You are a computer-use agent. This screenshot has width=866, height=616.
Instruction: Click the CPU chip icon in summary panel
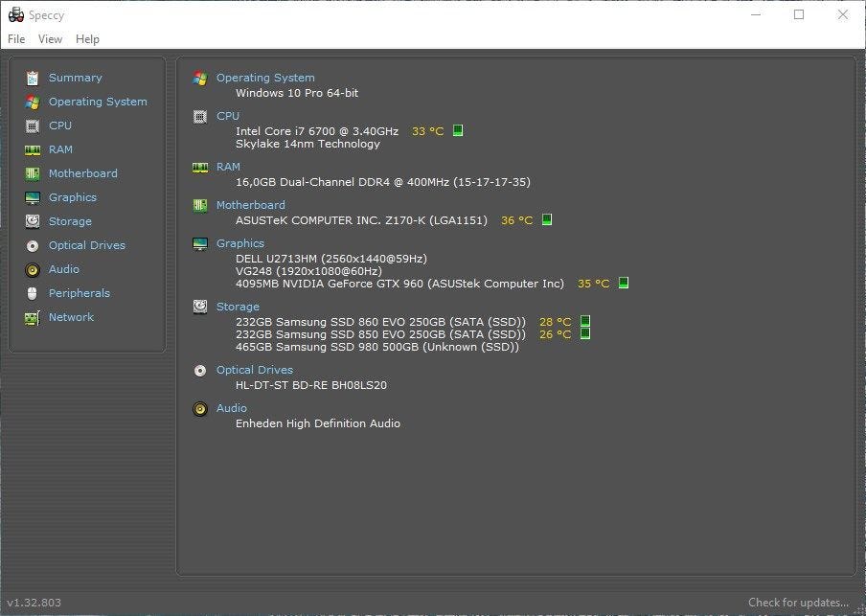[200, 117]
